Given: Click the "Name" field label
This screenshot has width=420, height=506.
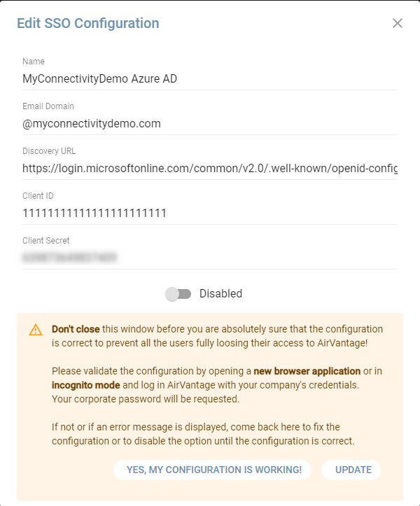Looking at the screenshot, I should (34, 62).
